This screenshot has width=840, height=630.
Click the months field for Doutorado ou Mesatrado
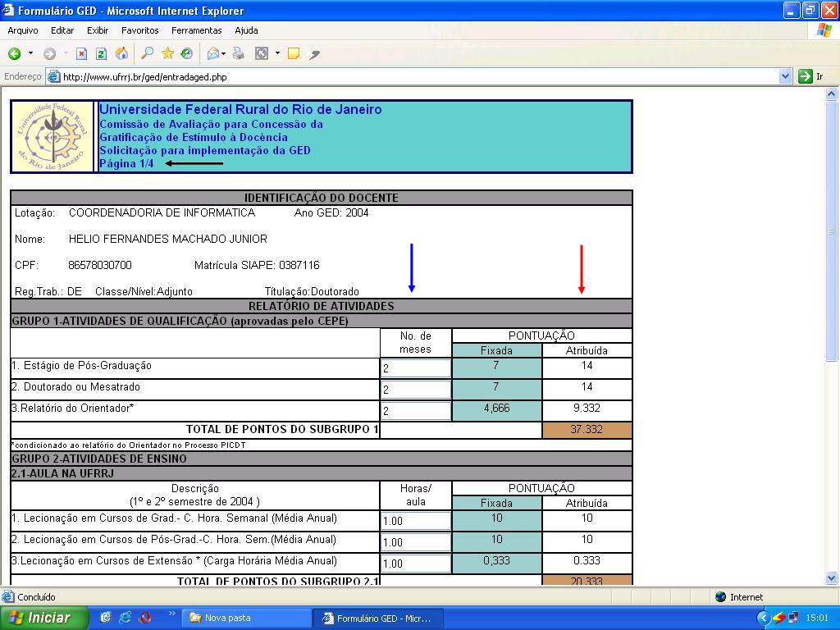[x=416, y=390]
